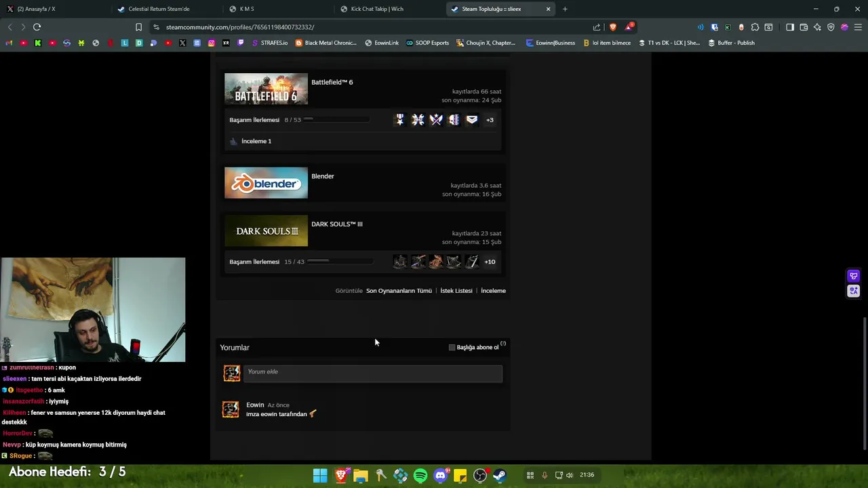Image resolution: width=868 pixels, height=488 pixels.
Task: Expand Battlefield 6 '+3' more achievements
Action: click(x=490, y=120)
